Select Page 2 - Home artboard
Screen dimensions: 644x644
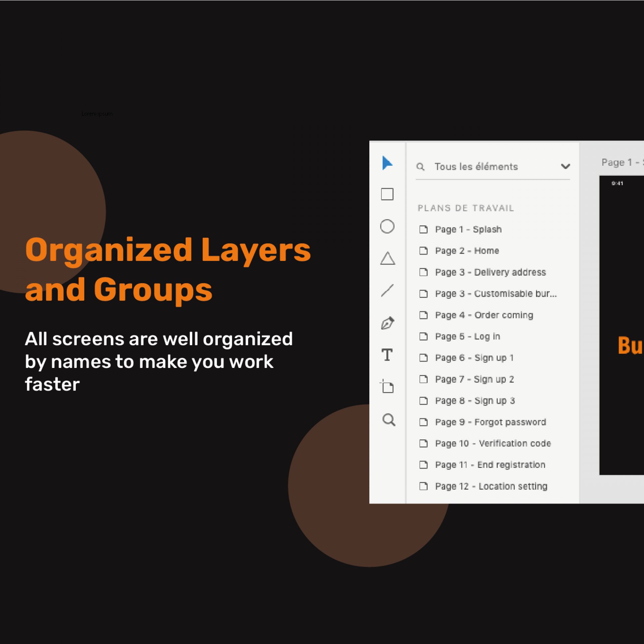467,251
